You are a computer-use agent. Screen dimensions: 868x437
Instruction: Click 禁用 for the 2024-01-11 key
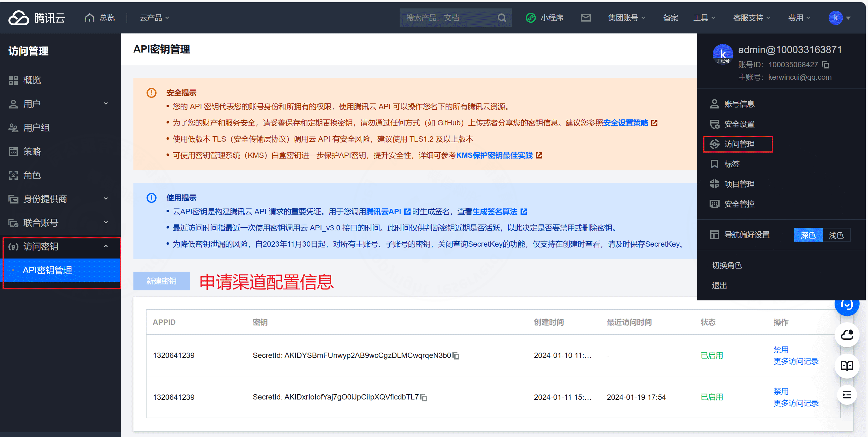[781, 391]
